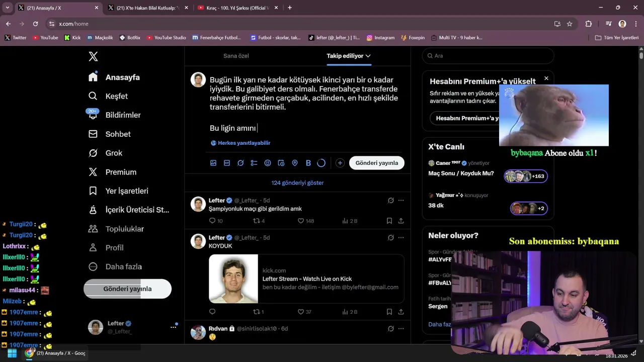Reply to Şampiyonluk maçı post

pyautogui.click(x=216, y=221)
